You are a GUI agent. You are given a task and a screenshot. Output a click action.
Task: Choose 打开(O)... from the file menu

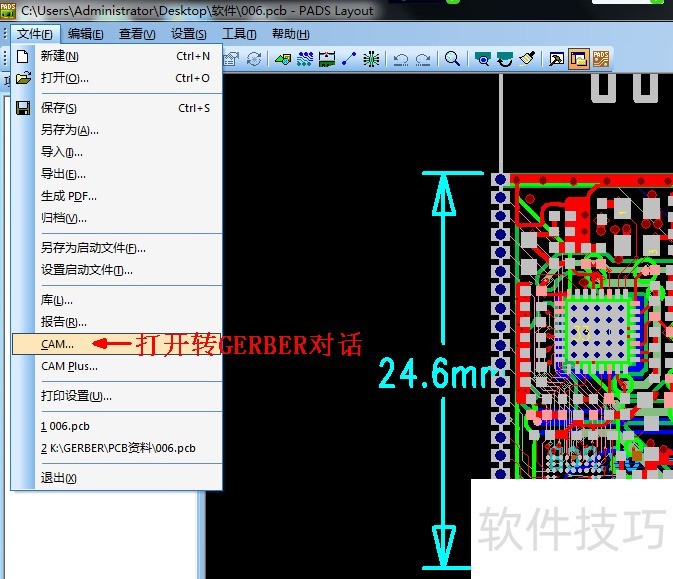pyautogui.click(x=64, y=78)
